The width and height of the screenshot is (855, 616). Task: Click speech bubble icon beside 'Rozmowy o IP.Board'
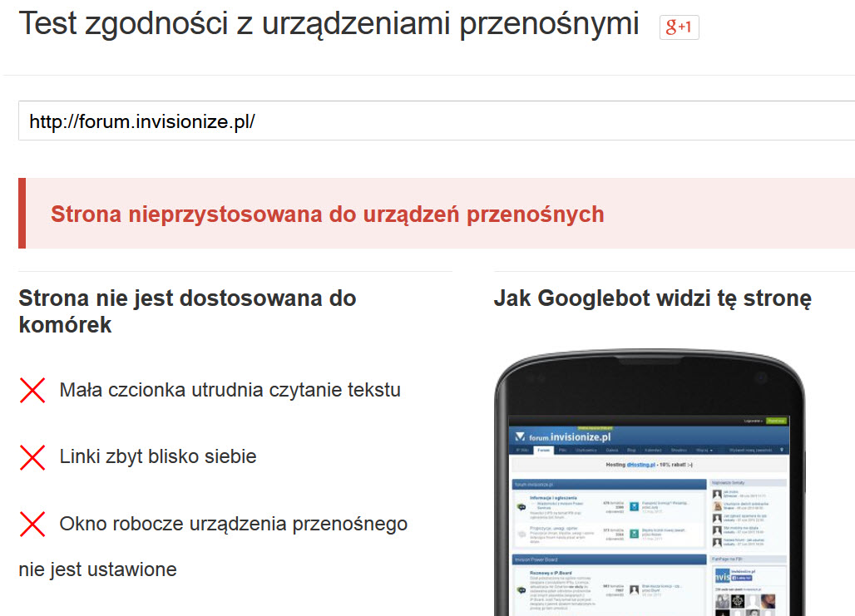tap(521, 590)
